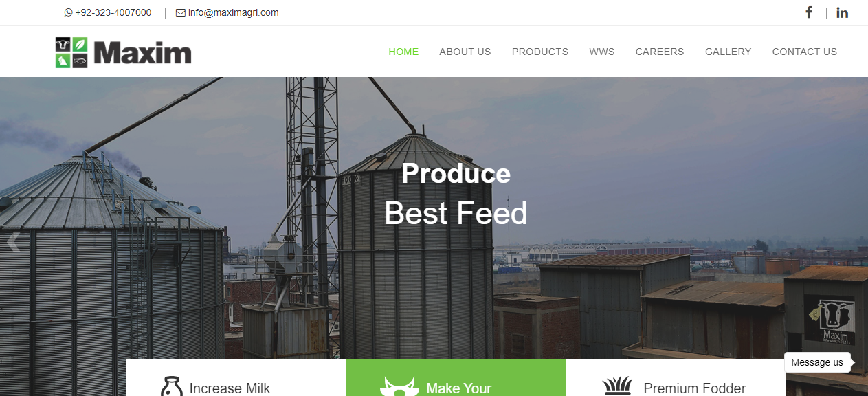Image resolution: width=868 pixels, height=396 pixels.
Task: Select the Premium Fodder card
Action: [x=675, y=377]
